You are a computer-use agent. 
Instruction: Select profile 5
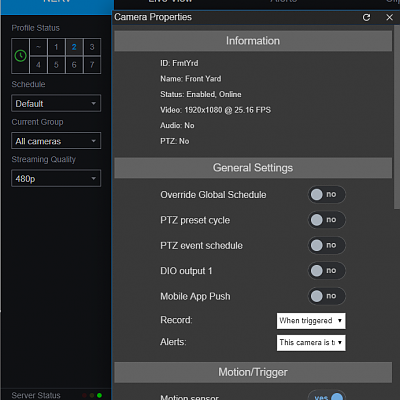coord(56,65)
